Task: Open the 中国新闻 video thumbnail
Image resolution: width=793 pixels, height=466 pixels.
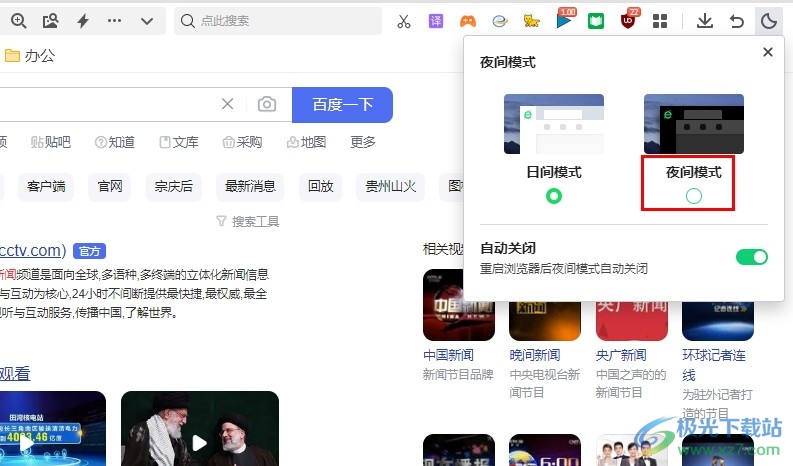Action: (459, 305)
